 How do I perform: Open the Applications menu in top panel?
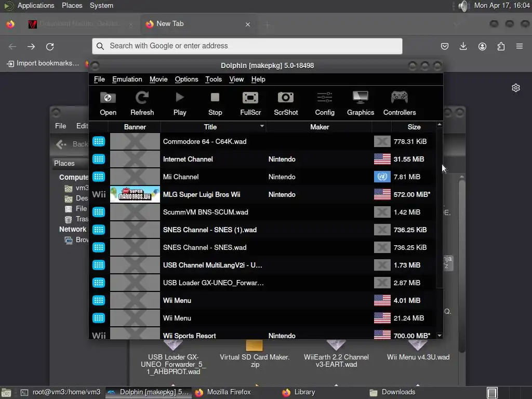(36, 5)
